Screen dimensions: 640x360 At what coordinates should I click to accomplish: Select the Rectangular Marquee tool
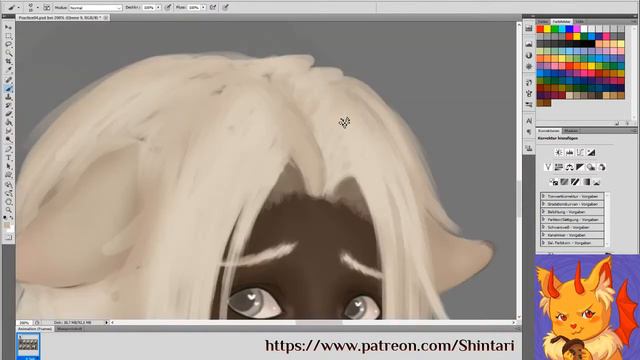pyautogui.click(x=8, y=36)
